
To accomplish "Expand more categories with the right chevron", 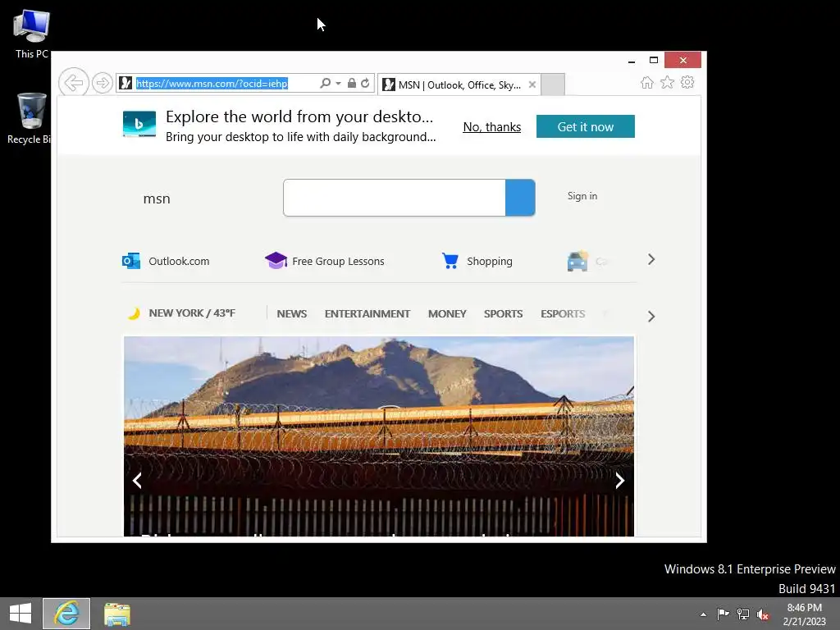I will (651, 317).
